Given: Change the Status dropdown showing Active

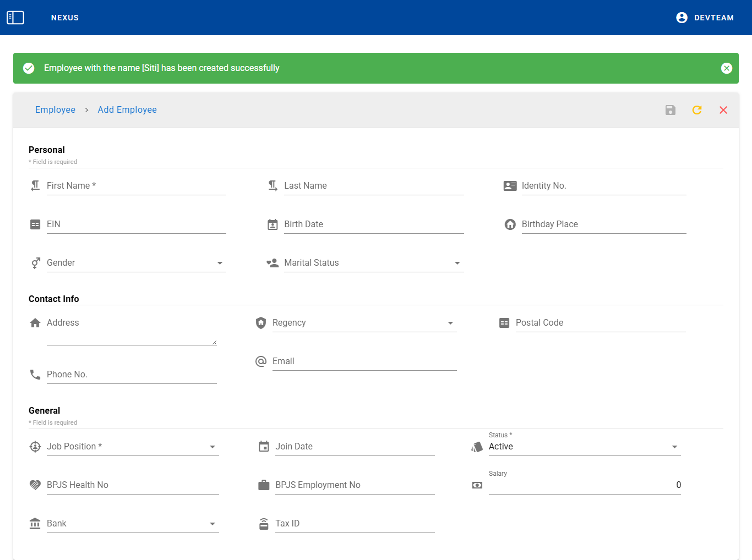Looking at the screenshot, I should [x=584, y=447].
